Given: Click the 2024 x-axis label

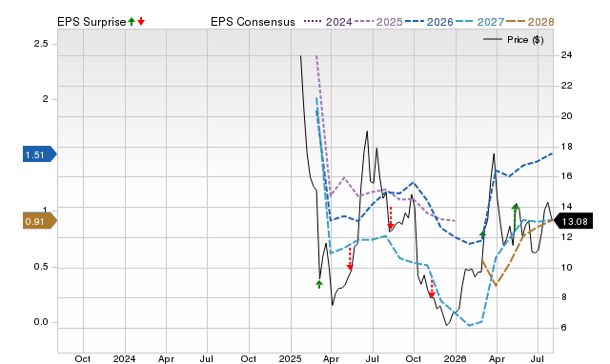Looking at the screenshot, I should pos(124,358).
